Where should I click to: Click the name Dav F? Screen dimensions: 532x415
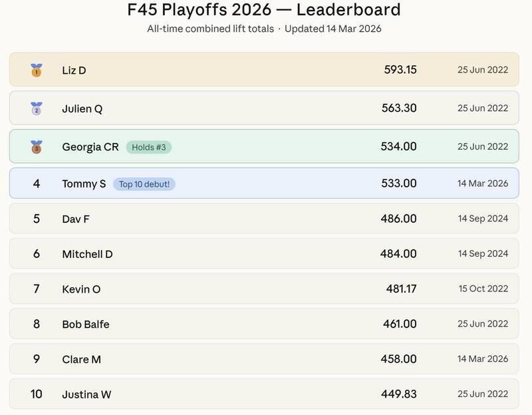(76, 219)
